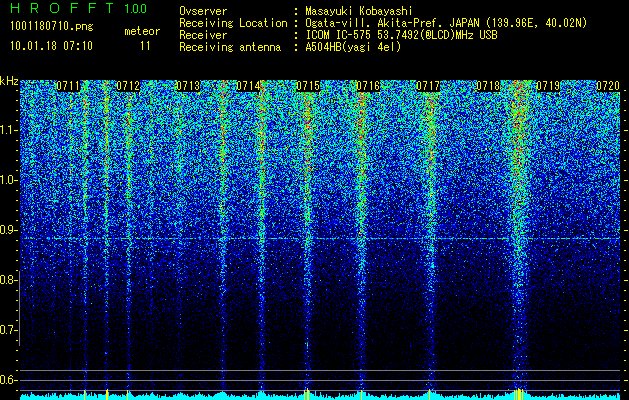Click the 0711 time marker
This screenshot has width=629, height=400.
[x=68, y=86]
